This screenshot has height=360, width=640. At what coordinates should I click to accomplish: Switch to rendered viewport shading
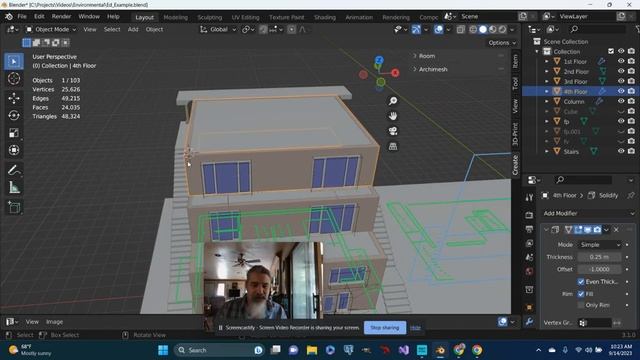click(x=502, y=29)
